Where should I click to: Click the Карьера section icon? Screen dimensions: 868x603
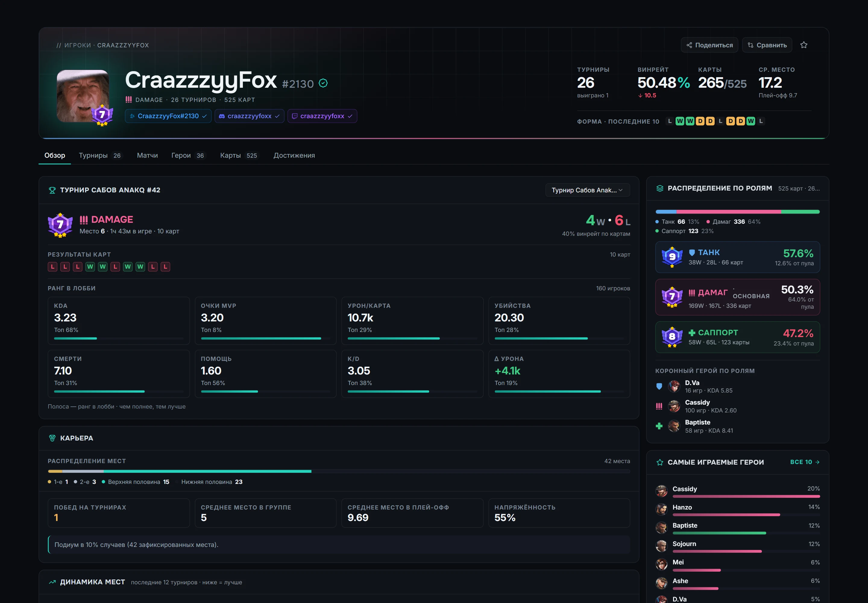tap(52, 438)
